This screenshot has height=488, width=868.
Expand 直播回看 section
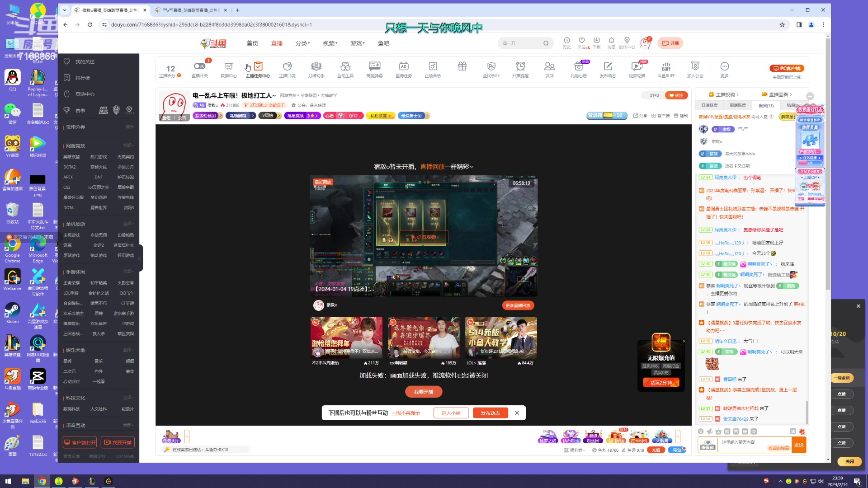click(777, 95)
